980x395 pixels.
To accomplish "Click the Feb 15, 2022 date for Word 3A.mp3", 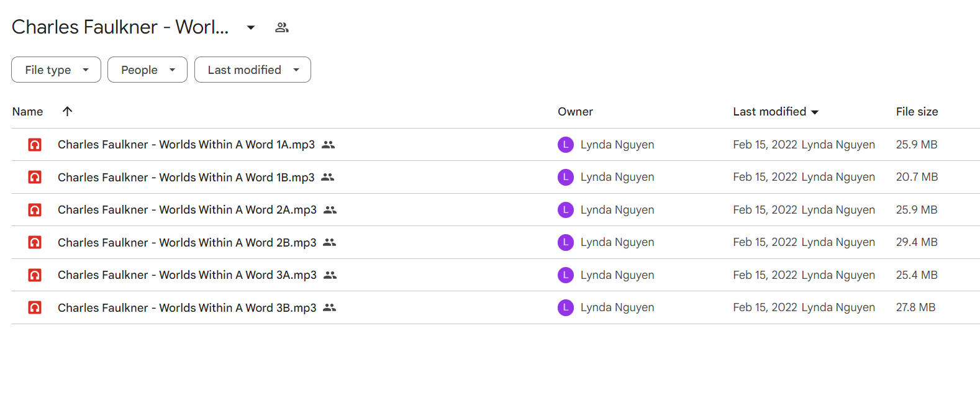I will [765, 275].
